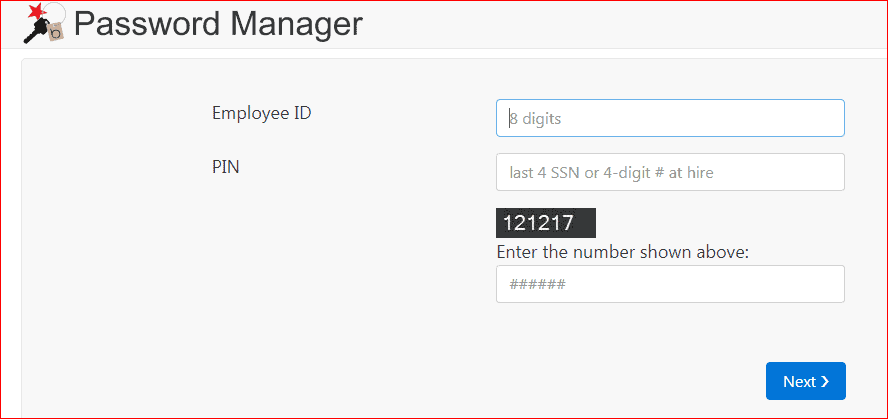Submit the form with the Next button
Screen dimensions: 888x419
tap(806, 381)
